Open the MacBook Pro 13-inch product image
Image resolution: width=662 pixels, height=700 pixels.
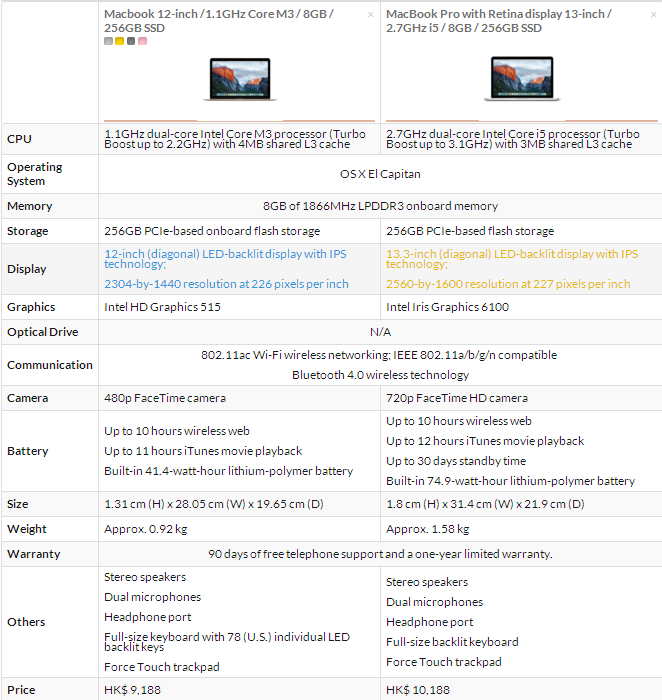522,79
